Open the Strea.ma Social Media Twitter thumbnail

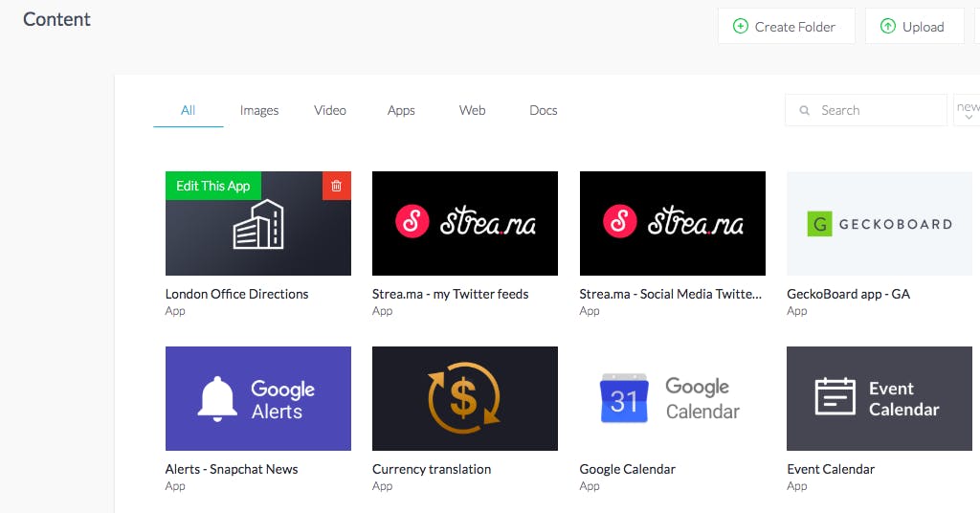673,224
